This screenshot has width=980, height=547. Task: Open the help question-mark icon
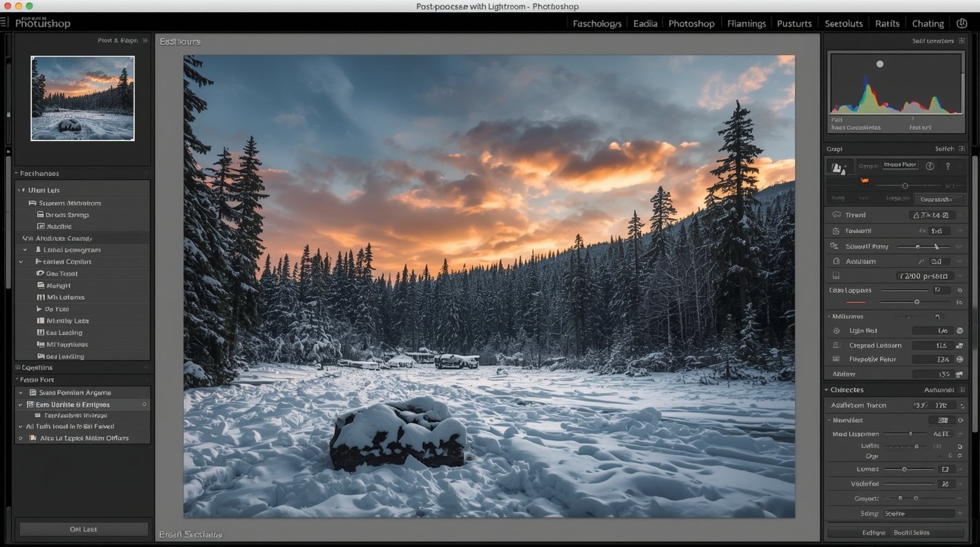(947, 165)
